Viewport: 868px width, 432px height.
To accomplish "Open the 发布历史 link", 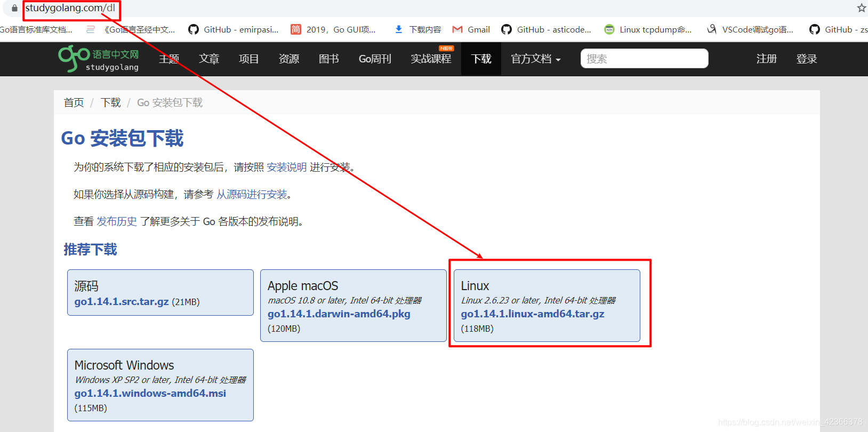I will [x=117, y=221].
